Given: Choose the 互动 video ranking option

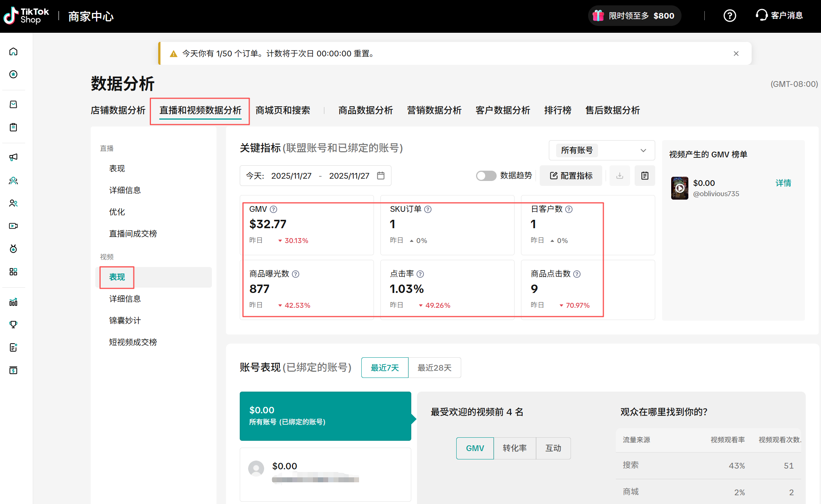Looking at the screenshot, I should pyautogui.click(x=553, y=448).
